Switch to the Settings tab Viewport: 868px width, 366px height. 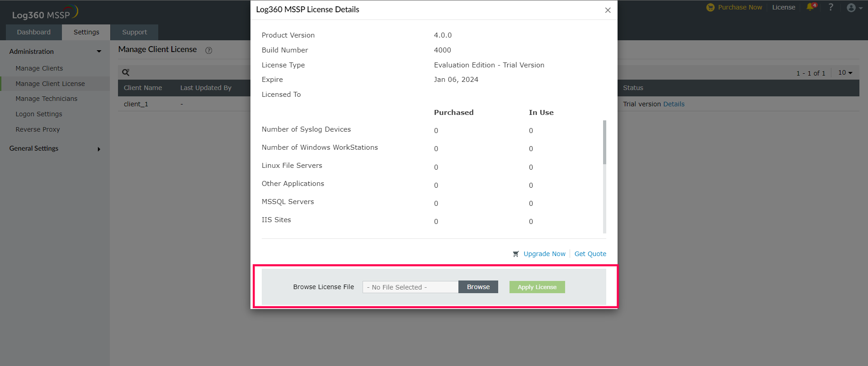click(x=86, y=32)
